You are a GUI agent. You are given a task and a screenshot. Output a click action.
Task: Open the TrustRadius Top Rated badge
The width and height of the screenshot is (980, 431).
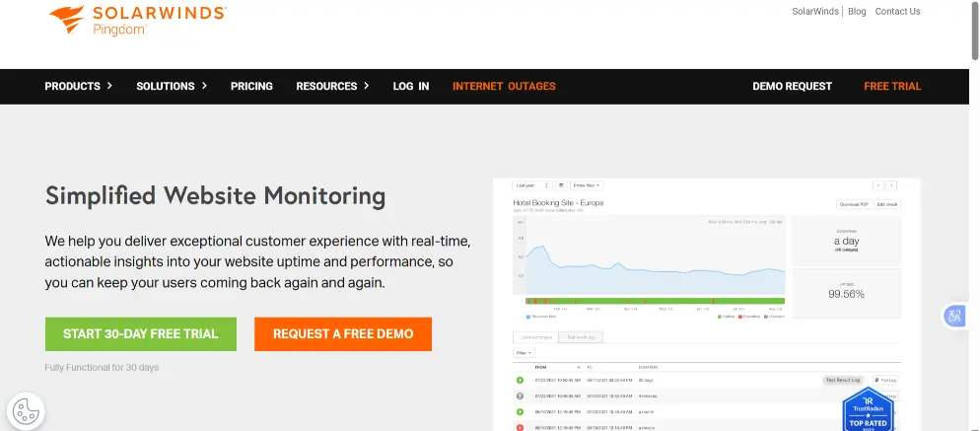868,409
